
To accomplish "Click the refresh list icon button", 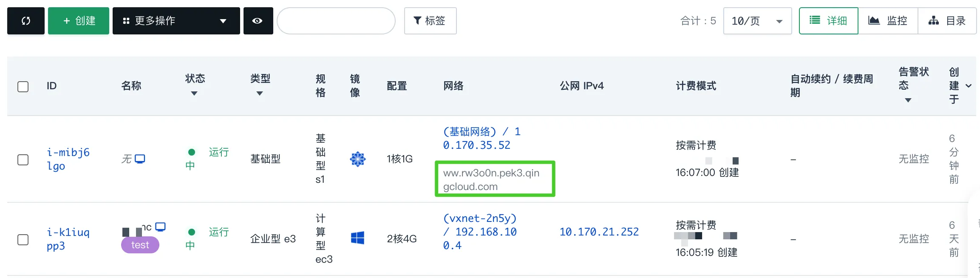I will 26,21.
